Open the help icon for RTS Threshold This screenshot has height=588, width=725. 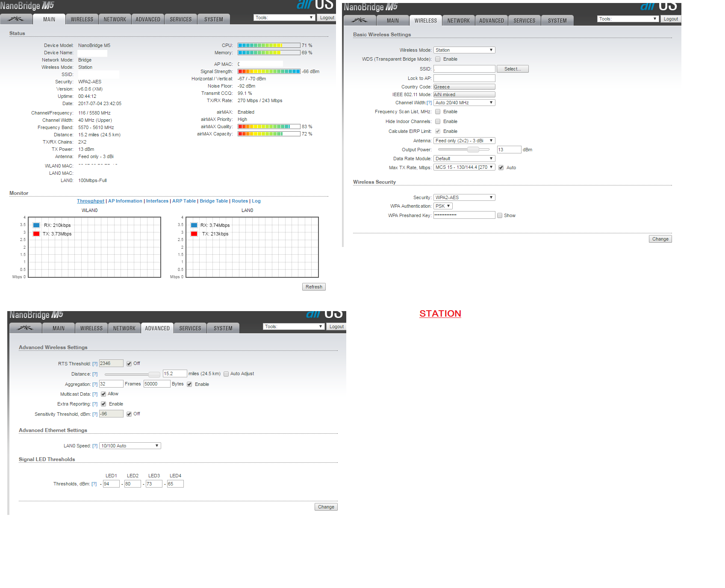[x=95, y=364]
